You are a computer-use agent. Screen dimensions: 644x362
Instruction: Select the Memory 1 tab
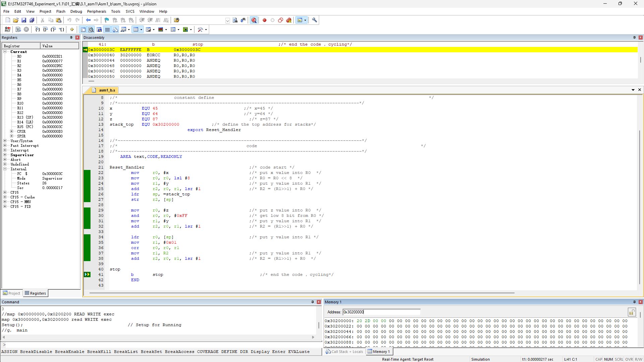click(379, 352)
